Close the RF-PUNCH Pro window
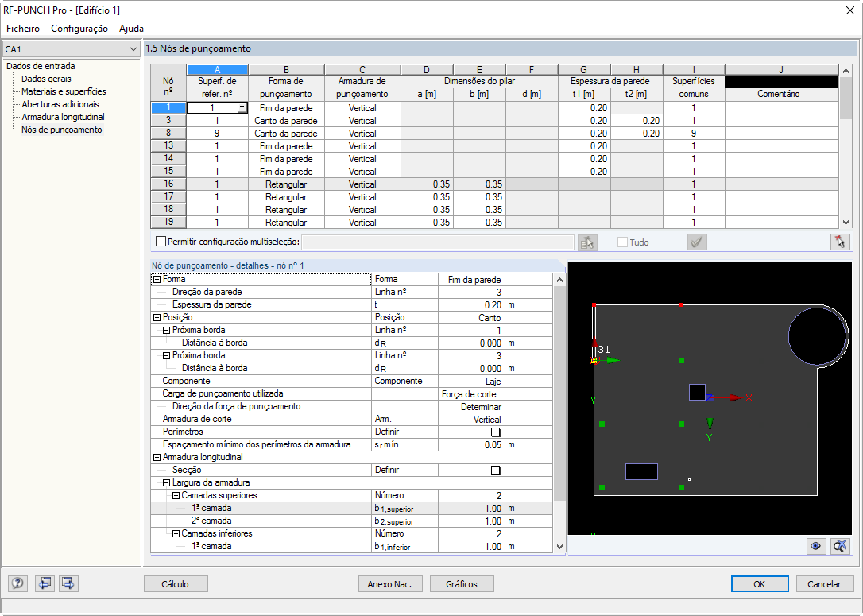Screen dimensions: 863x616 tap(849, 10)
